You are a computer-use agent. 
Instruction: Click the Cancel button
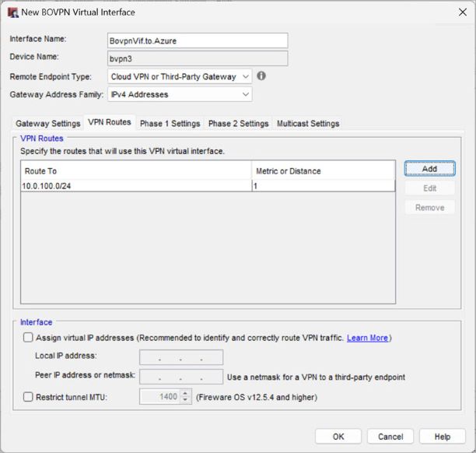click(390, 437)
